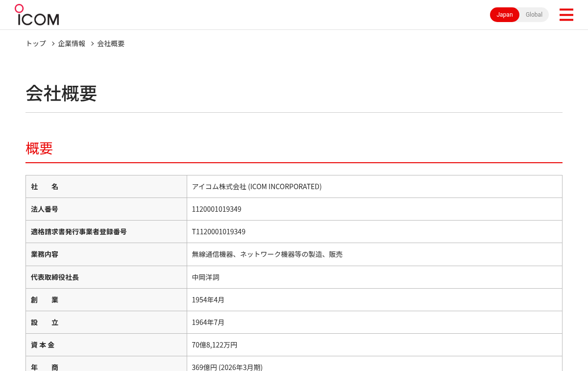Click the 会社概要 page heading
This screenshot has height=371, width=588.
(x=61, y=93)
